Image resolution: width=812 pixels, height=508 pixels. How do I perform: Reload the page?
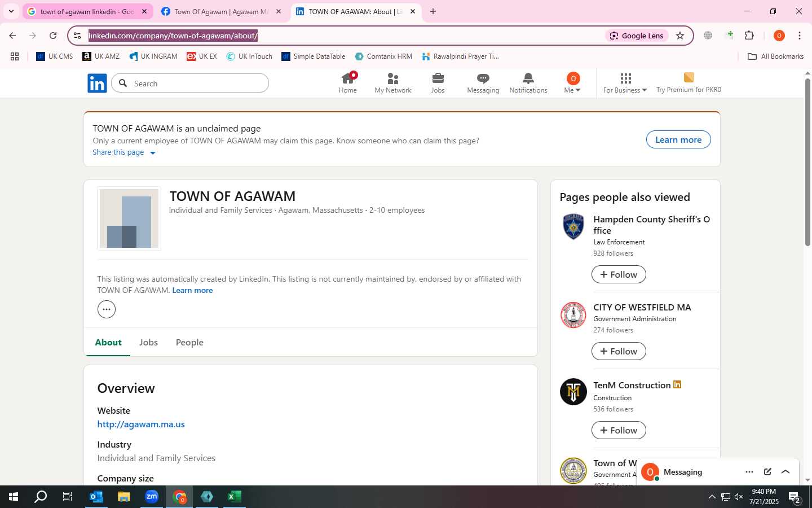pyautogui.click(x=53, y=36)
